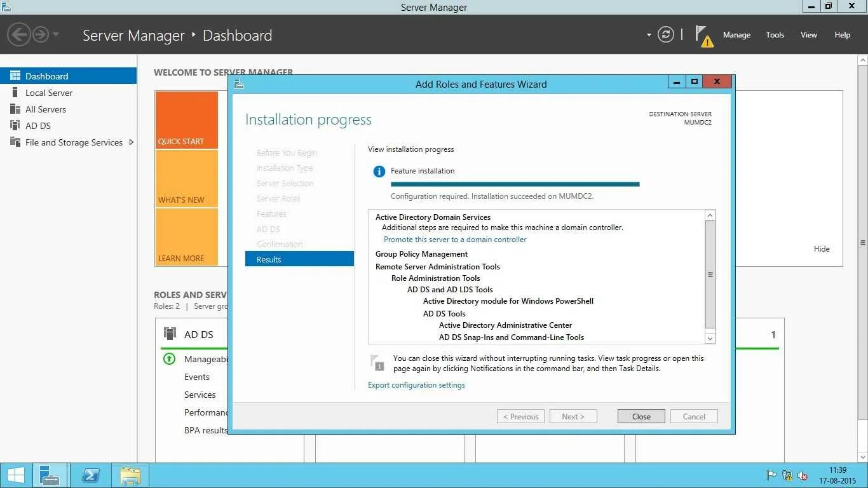
Task: Select Dashboard in the left pane
Action: [x=68, y=76]
